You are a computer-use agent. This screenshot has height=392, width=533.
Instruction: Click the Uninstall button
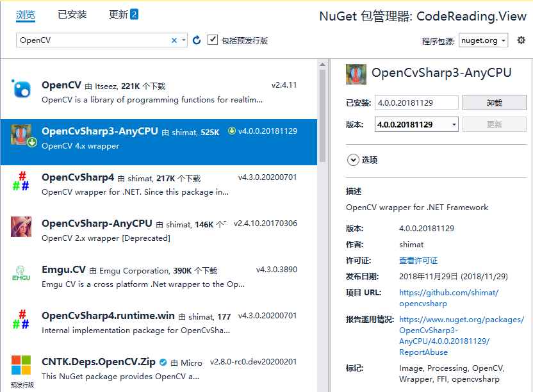tap(495, 102)
